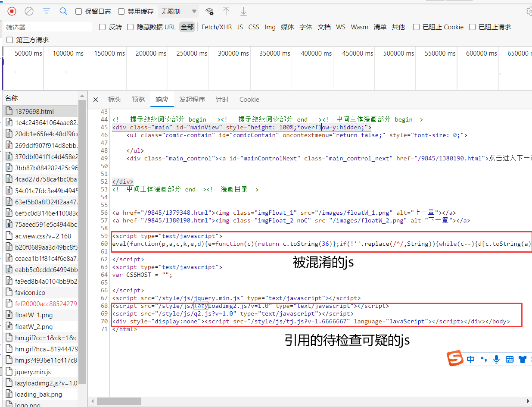Export HAR file
Screen dimensions: 532x407
pyautogui.click(x=243, y=12)
